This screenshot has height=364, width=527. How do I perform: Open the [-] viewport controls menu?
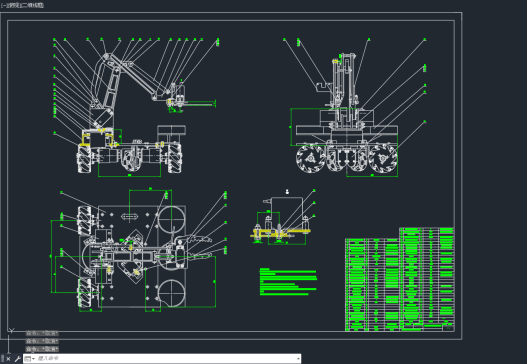3,5
